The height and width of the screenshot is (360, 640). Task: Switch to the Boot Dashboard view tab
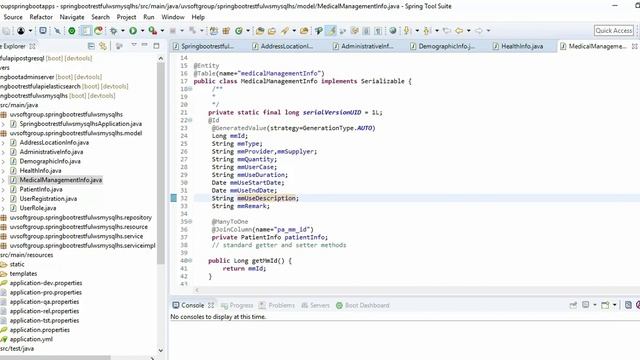(362, 305)
